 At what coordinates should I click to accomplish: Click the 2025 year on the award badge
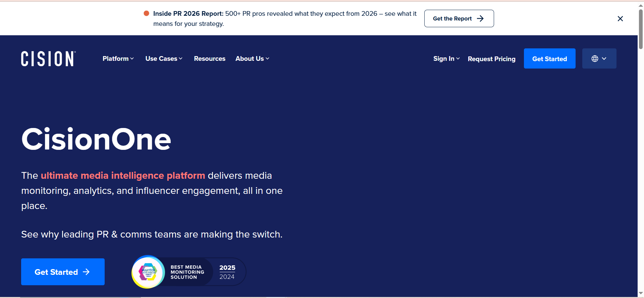point(227,268)
